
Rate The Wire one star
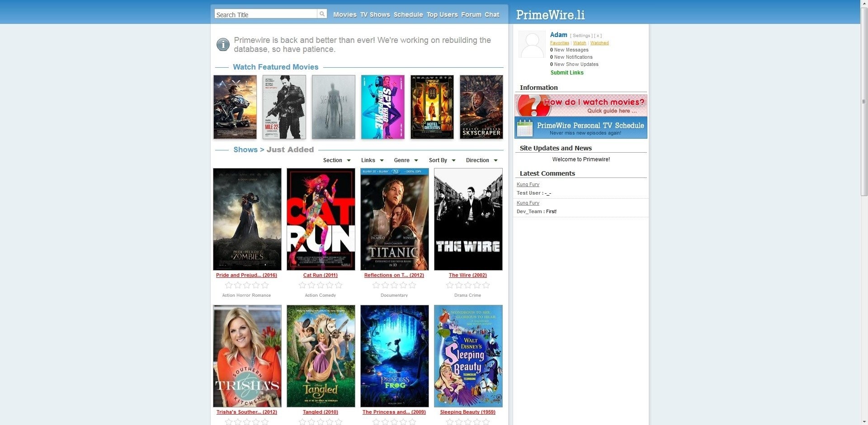click(x=450, y=285)
